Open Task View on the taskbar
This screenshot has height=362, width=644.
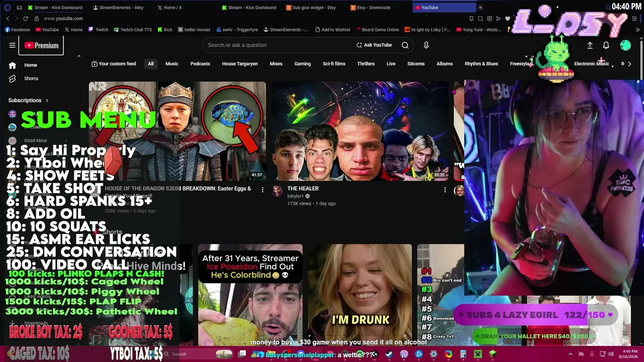(x=242, y=354)
